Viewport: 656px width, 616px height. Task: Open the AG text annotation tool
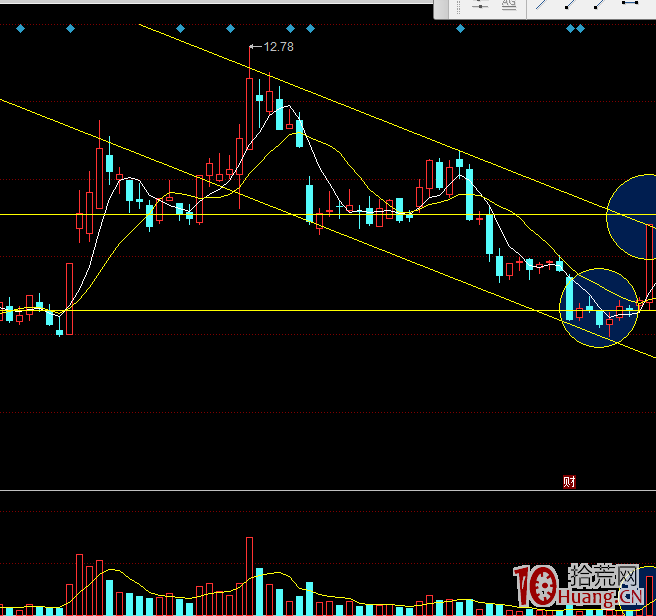coord(509,5)
